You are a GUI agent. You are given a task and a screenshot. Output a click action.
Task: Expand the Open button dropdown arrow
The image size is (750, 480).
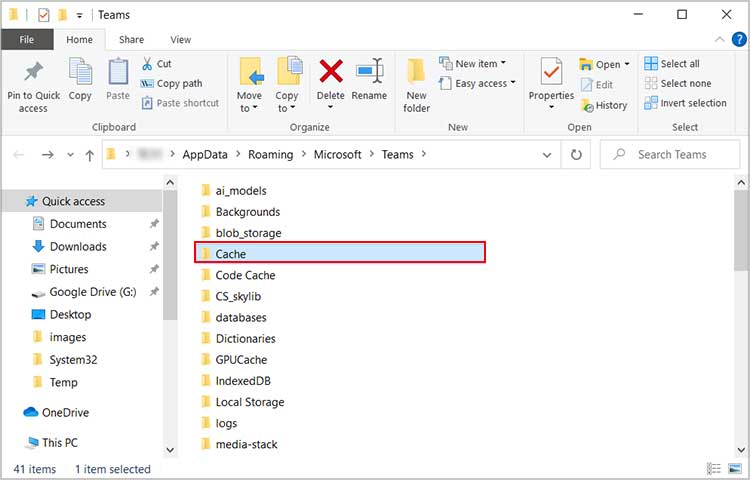(x=627, y=64)
